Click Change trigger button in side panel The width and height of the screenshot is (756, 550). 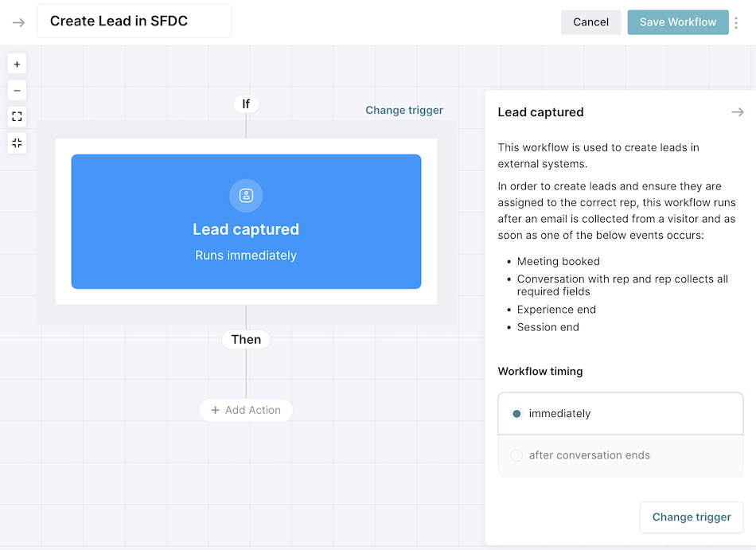692,517
